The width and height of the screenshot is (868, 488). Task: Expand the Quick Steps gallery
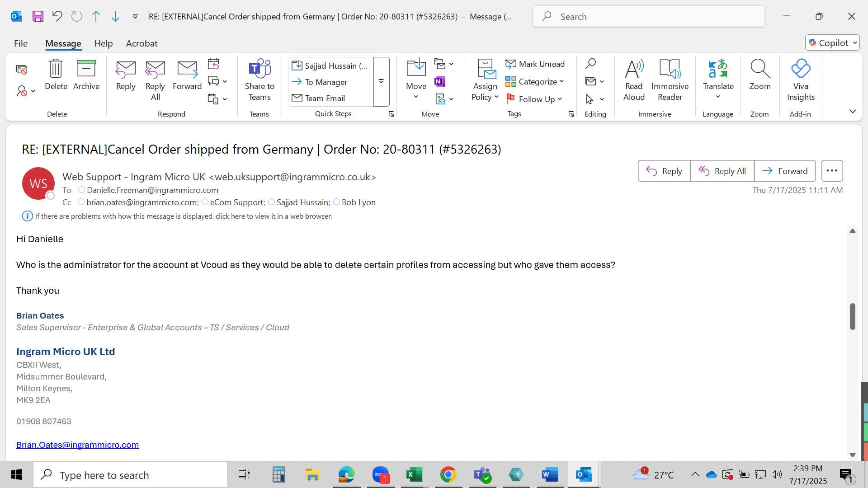(381, 82)
